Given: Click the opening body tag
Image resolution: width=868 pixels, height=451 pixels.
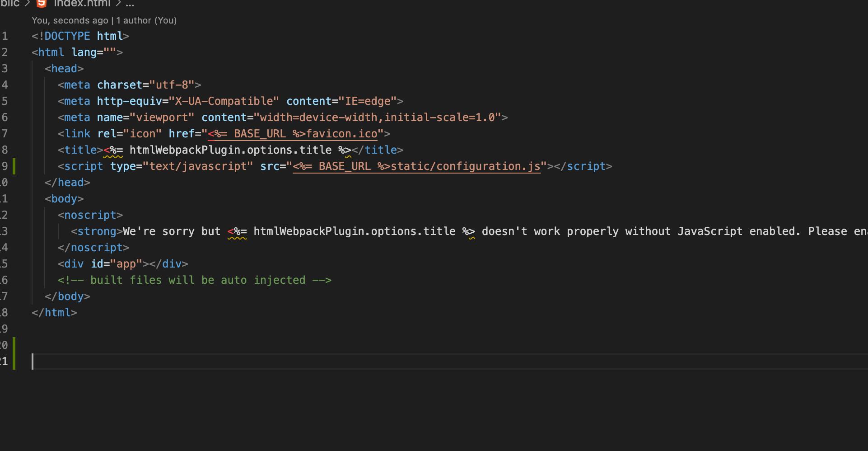Looking at the screenshot, I should [x=64, y=199].
